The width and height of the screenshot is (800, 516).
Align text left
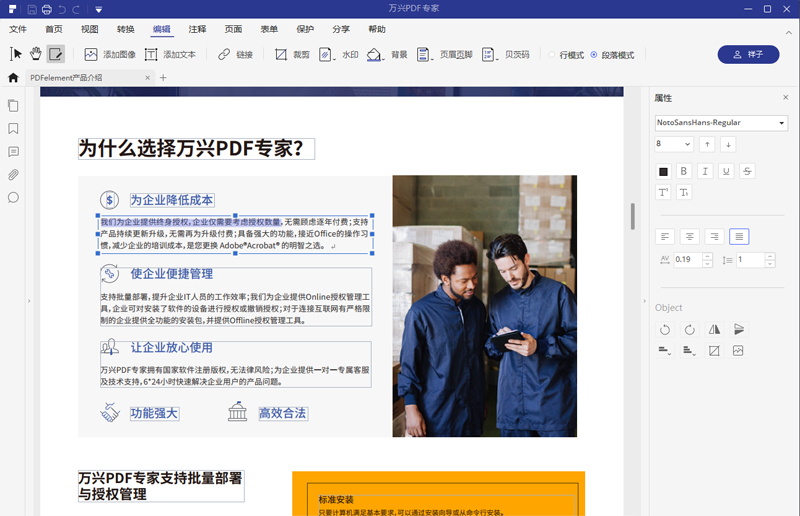point(665,236)
